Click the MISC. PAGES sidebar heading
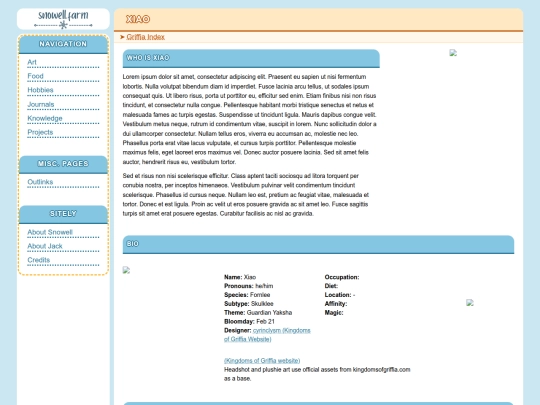Screen dimensions: 540x405 [63, 164]
